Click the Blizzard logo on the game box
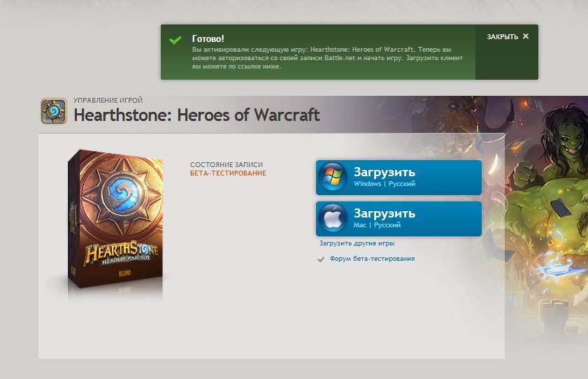 point(124,273)
